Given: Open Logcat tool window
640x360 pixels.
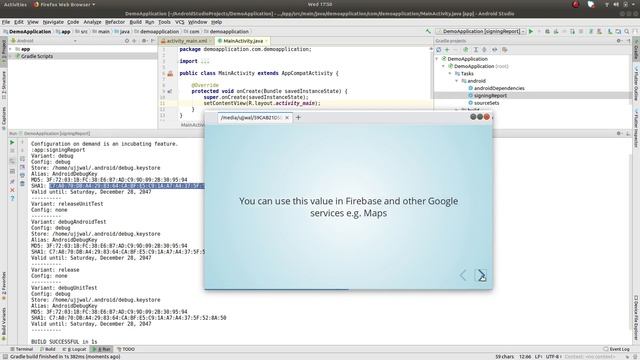Looking at the screenshot, I should pyautogui.click(x=74, y=349).
